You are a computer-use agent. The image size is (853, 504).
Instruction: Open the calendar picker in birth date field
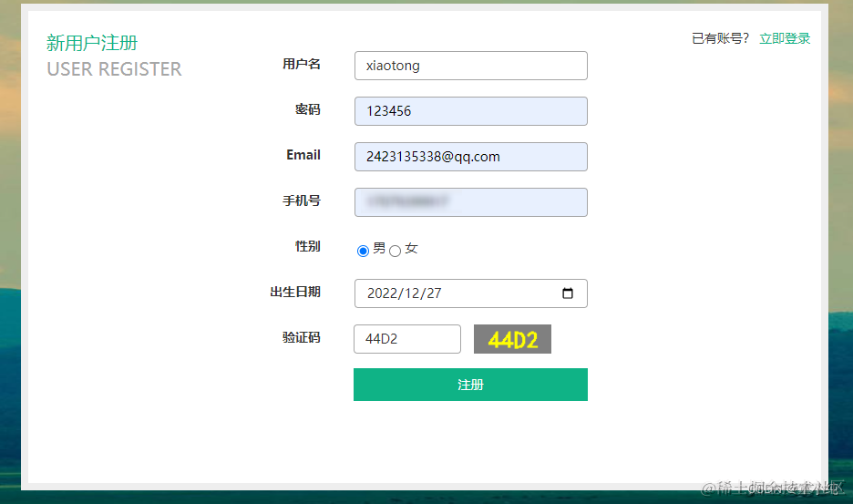(x=568, y=293)
